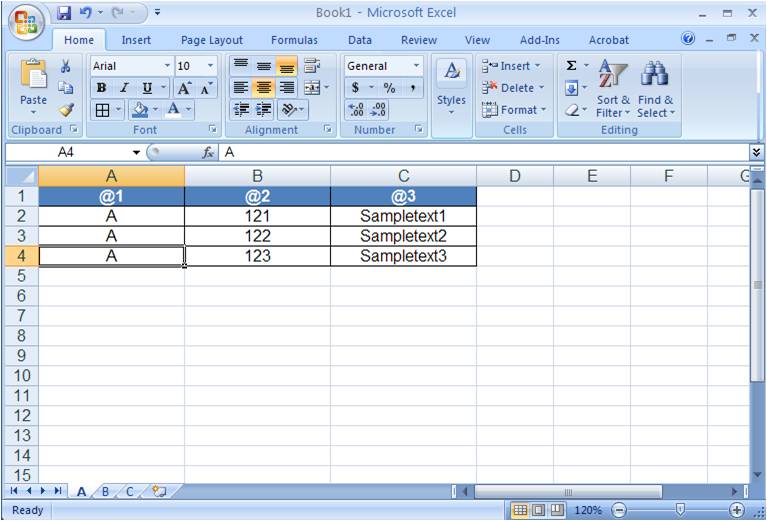Apply top vertical alignment
The width and height of the screenshot is (767, 521).
[x=240, y=65]
